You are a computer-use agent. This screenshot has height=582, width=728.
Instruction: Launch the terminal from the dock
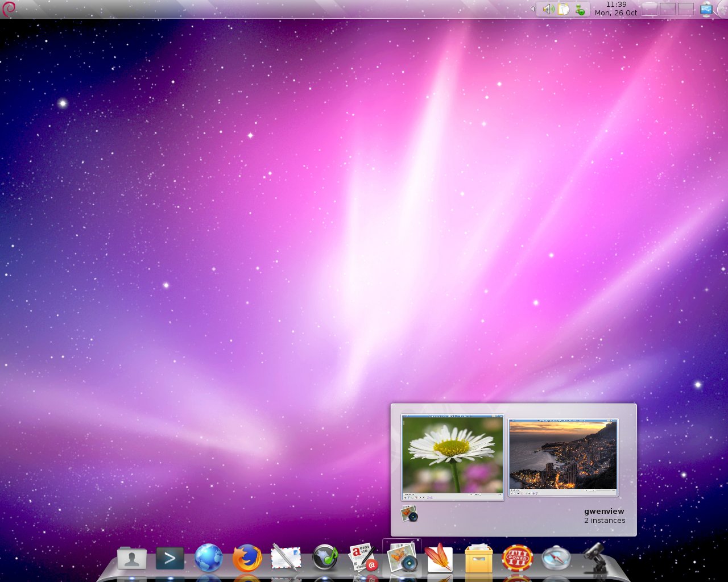coord(170,558)
